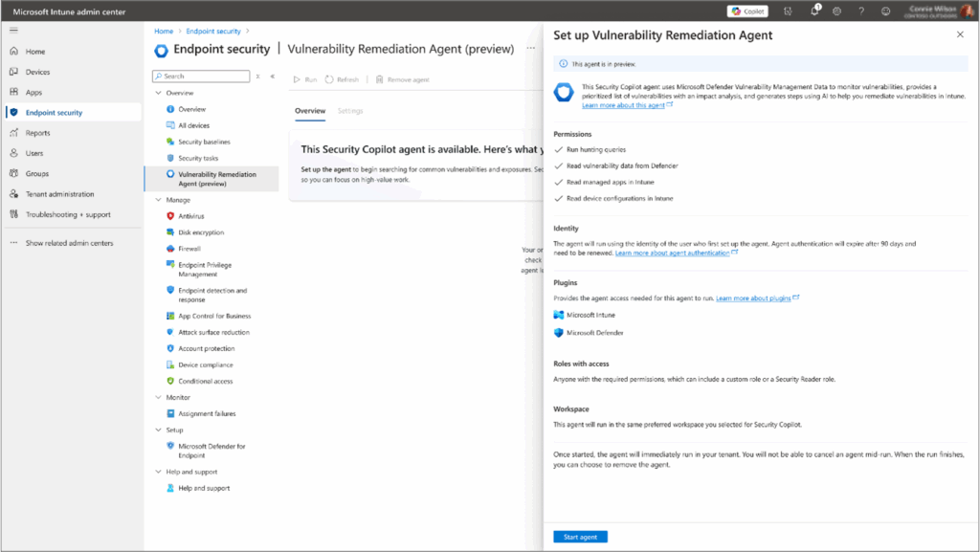Open Attack surface reduction
The image size is (980, 552).
[213, 332]
